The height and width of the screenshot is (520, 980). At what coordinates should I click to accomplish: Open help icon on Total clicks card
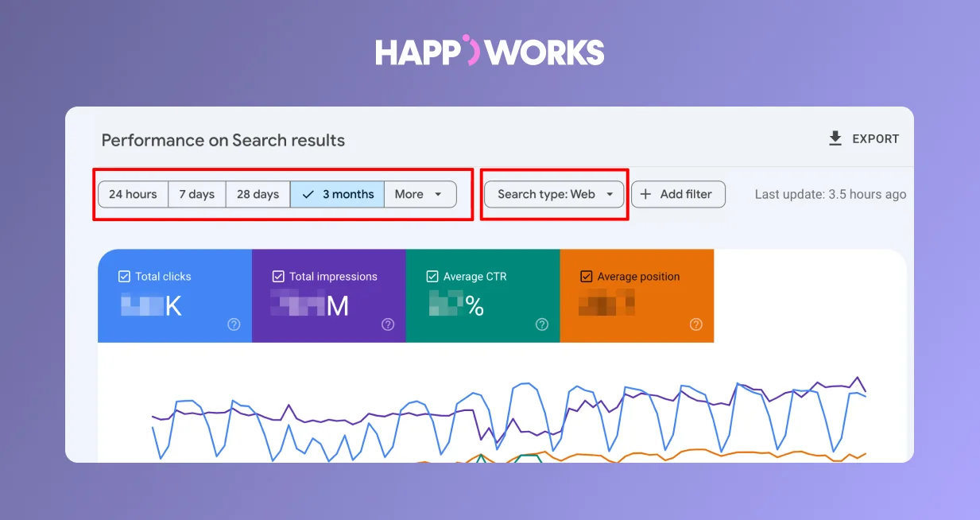pyautogui.click(x=234, y=324)
